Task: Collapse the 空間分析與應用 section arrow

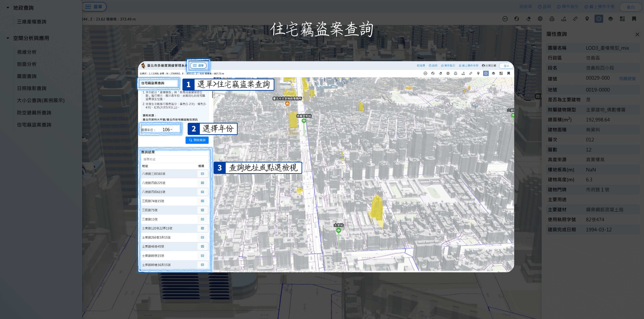Action: tap(8, 38)
